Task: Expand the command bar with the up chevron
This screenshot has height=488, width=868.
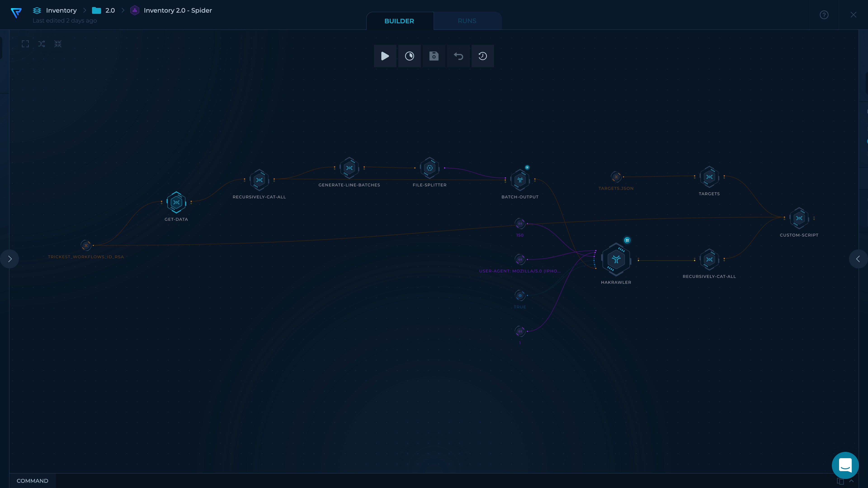Action: 851,481
